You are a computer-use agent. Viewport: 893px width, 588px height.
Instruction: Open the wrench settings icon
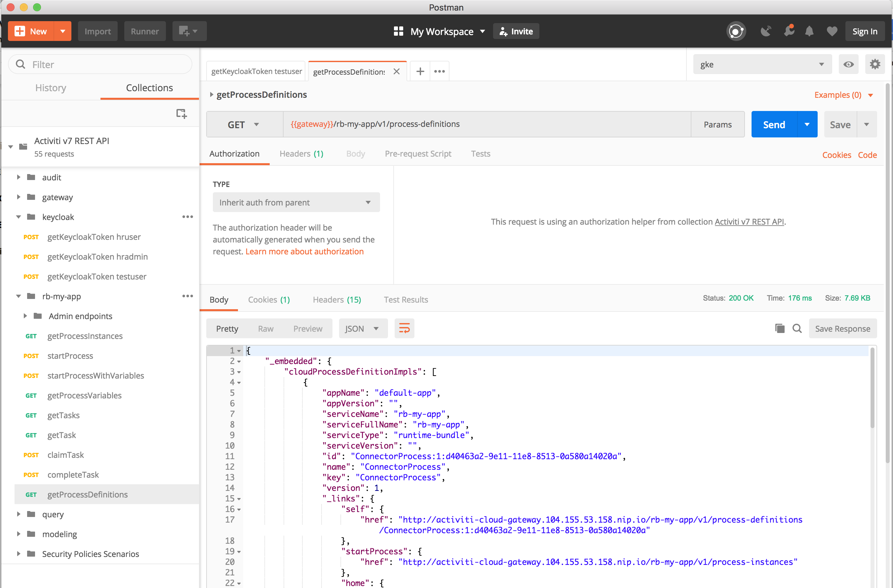[x=789, y=31]
